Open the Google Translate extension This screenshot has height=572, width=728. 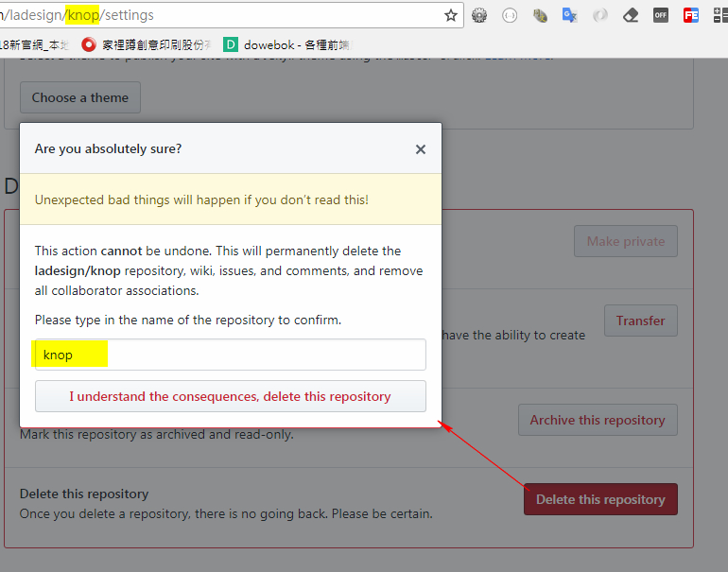(569, 15)
